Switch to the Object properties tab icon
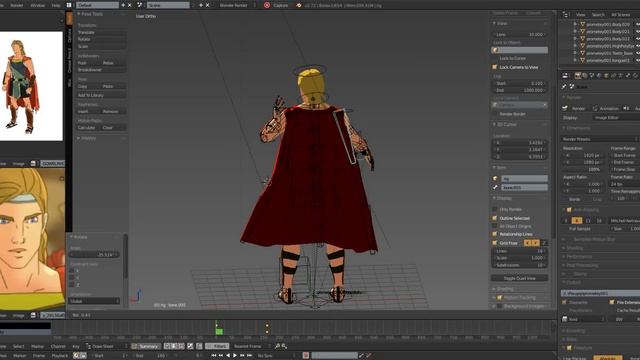 tap(607, 76)
